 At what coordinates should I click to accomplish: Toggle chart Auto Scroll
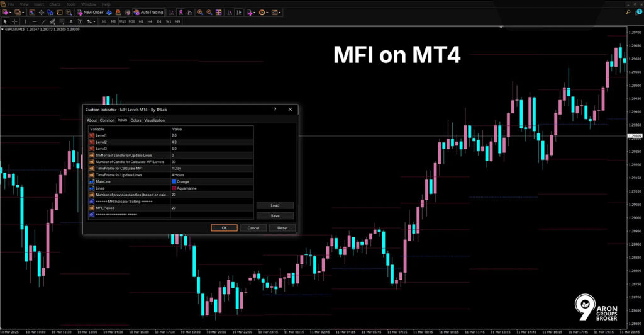tap(229, 13)
